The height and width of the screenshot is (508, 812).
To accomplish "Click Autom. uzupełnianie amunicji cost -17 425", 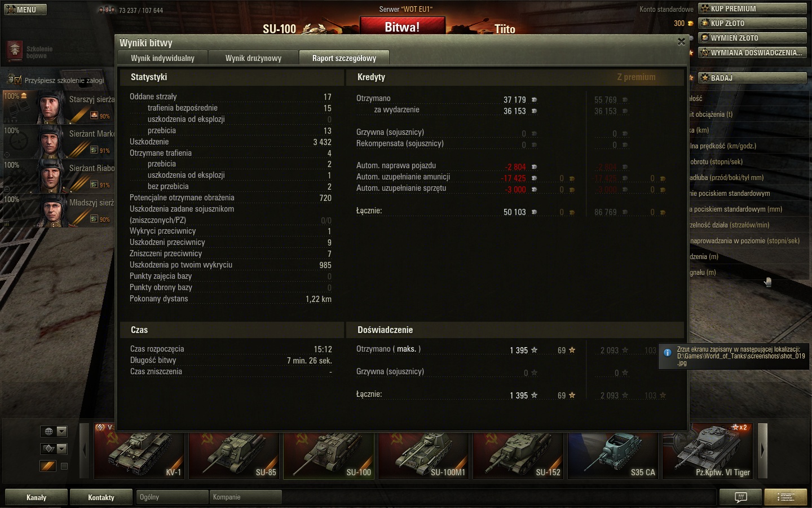I will (514, 178).
